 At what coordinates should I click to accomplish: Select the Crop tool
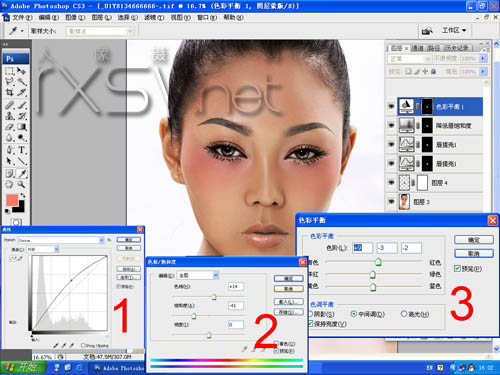click(9, 92)
